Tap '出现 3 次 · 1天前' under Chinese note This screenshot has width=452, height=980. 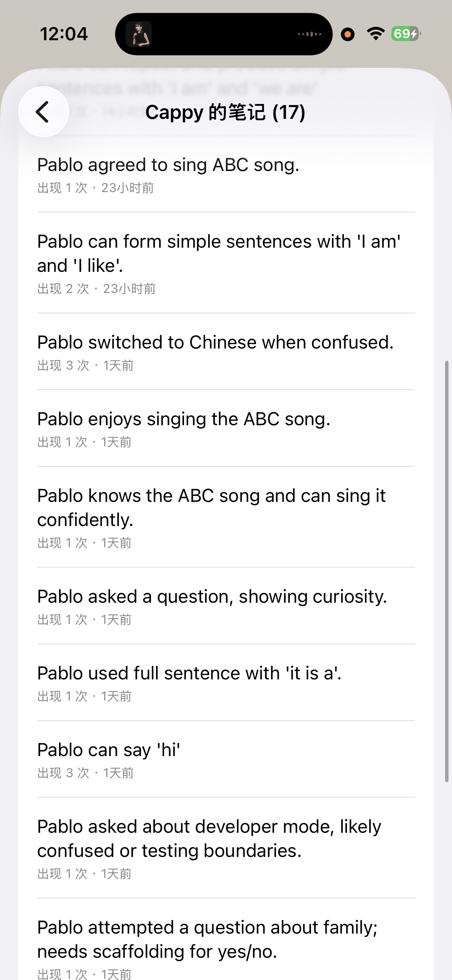tap(85, 365)
